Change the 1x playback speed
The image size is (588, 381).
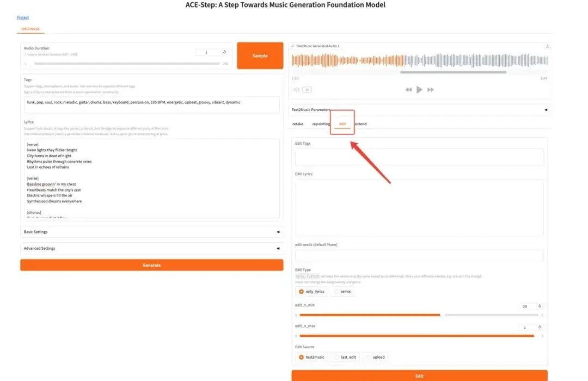pos(307,90)
